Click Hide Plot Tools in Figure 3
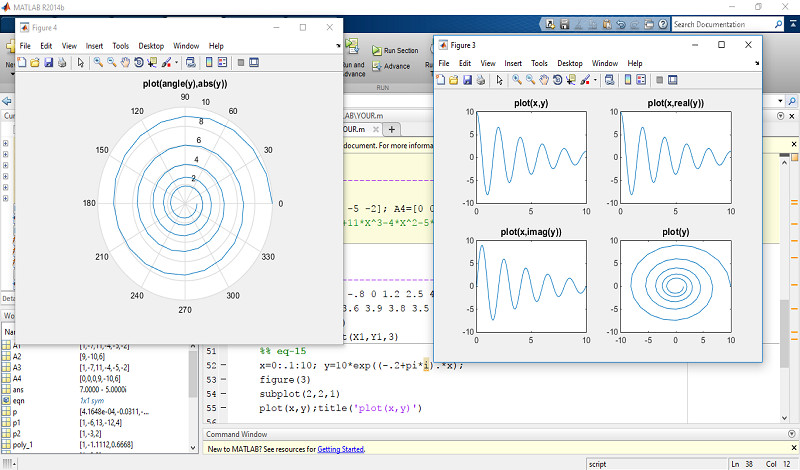The image size is (800, 470). point(660,80)
